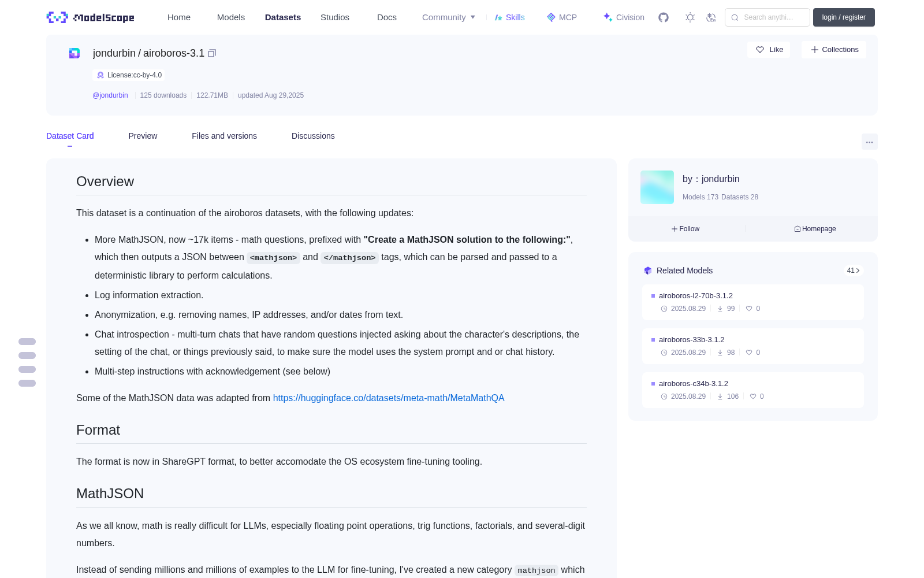
Task: Click the search input field
Action: (767, 17)
